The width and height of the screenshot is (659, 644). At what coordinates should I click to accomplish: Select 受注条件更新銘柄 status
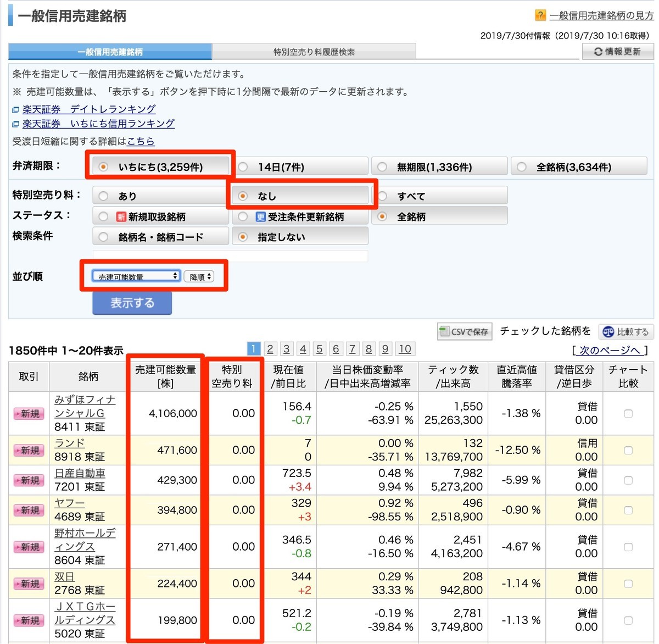300,216
